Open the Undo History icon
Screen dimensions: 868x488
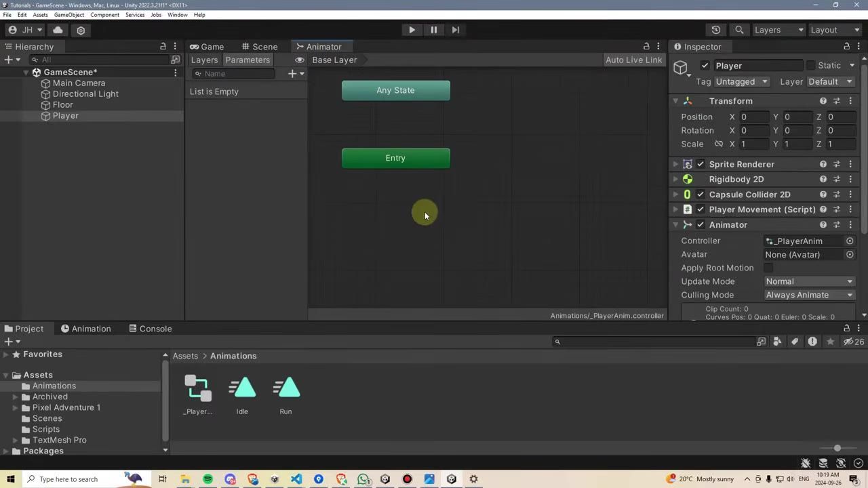(x=716, y=30)
